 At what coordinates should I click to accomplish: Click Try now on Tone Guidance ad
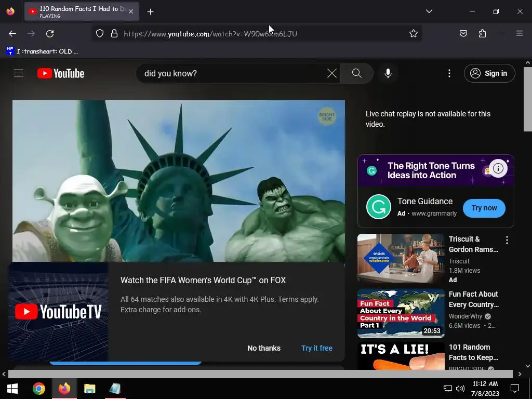click(x=484, y=208)
